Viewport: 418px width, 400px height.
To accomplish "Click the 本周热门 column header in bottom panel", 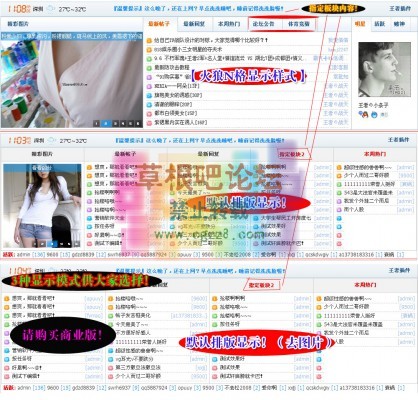I will [366, 285].
